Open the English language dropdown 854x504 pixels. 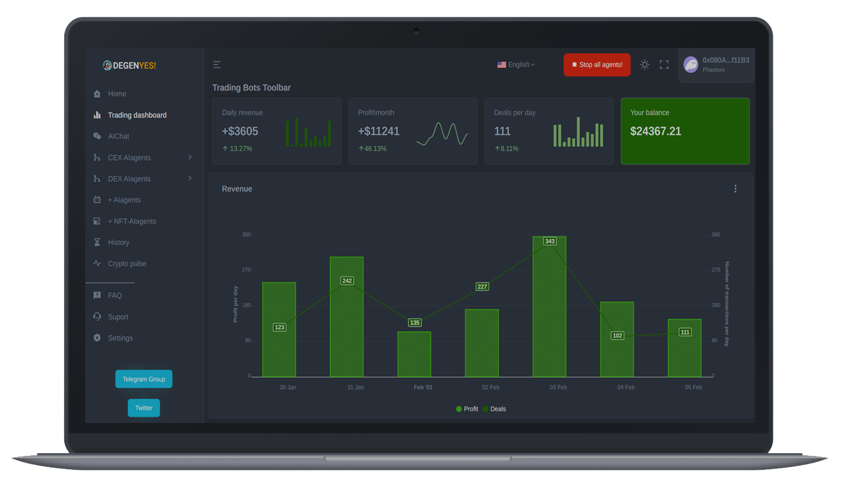[516, 65]
